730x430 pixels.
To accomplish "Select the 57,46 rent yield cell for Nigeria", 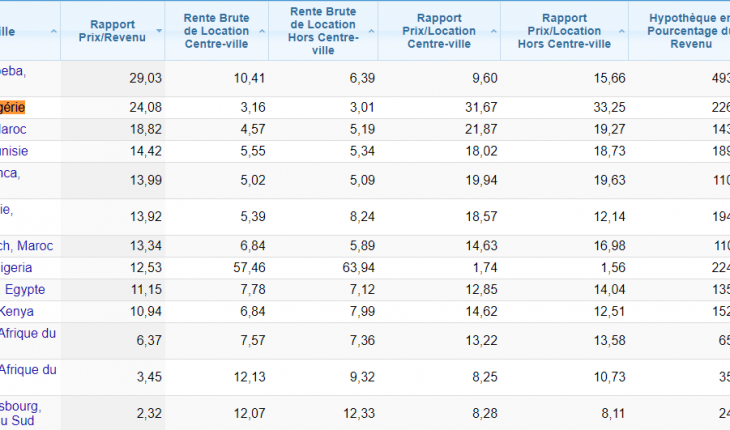I will (250, 268).
